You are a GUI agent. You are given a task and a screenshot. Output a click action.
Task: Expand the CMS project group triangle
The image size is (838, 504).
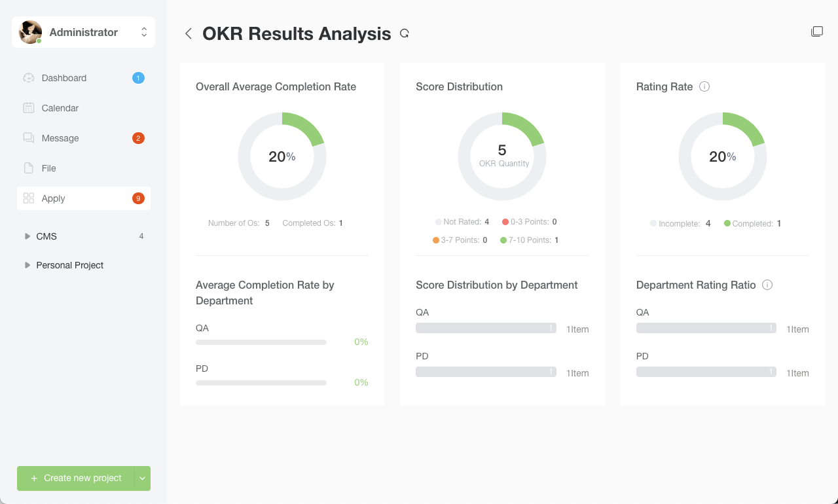click(27, 236)
